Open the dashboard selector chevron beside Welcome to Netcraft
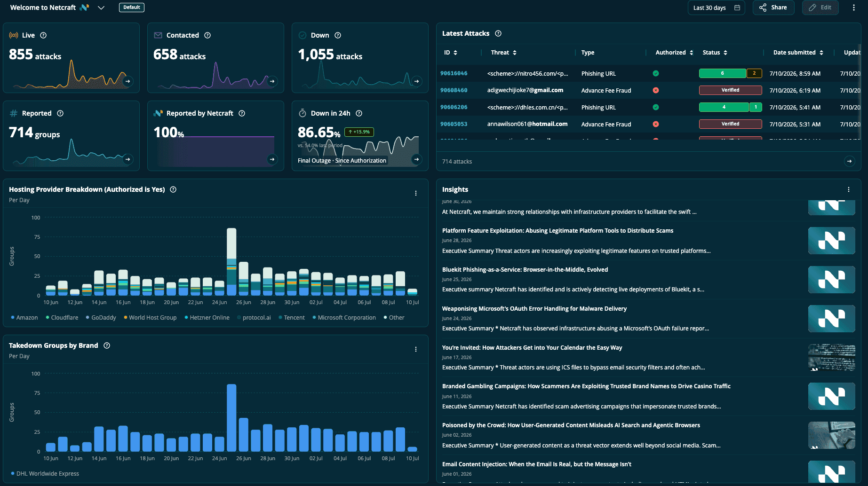Image resolution: width=868 pixels, height=486 pixels. [101, 8]
